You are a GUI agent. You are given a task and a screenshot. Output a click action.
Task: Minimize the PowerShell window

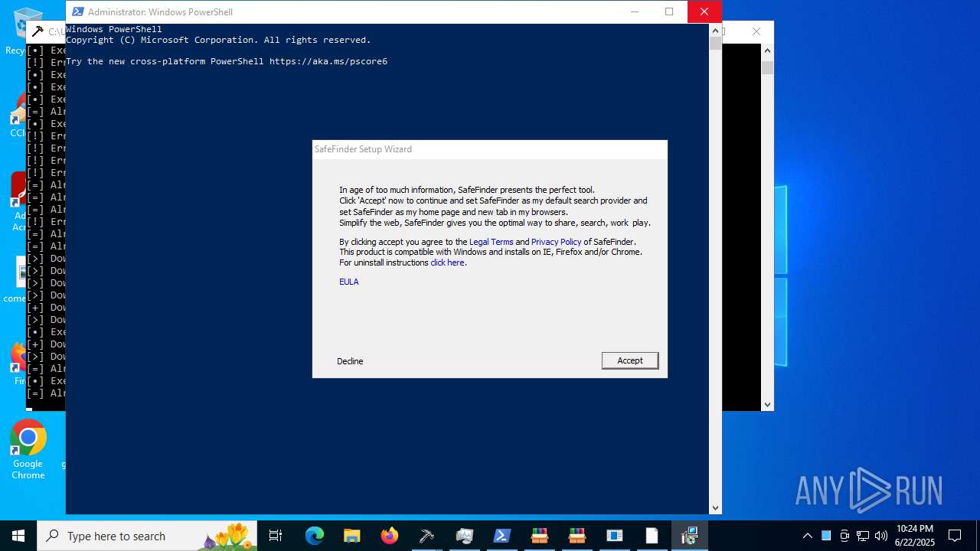click(634, 11)
